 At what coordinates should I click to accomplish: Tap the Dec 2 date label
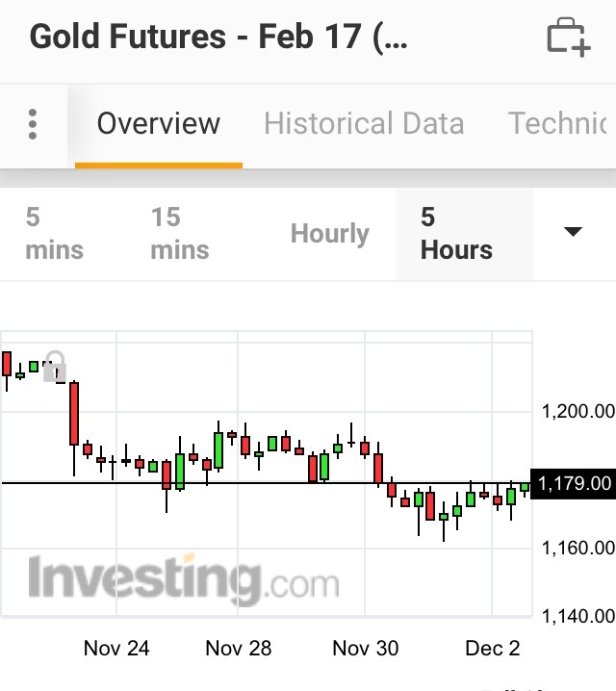click(493, 648)
